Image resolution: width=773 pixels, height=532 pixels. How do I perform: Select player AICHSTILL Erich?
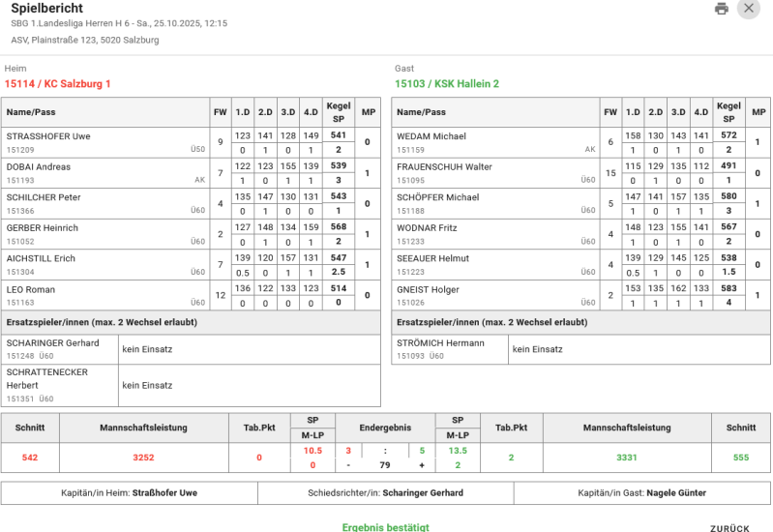[41, 259]
